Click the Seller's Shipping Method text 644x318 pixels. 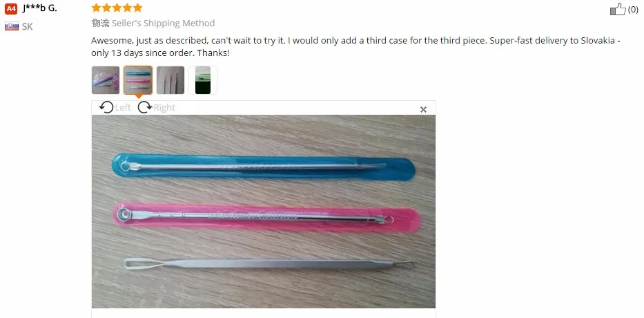point(163,23)
